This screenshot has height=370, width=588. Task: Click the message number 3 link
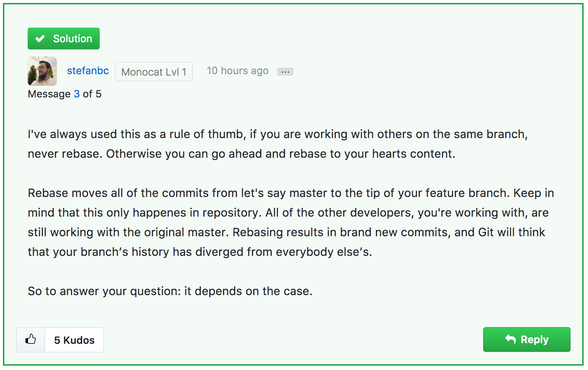pos(77,94)
